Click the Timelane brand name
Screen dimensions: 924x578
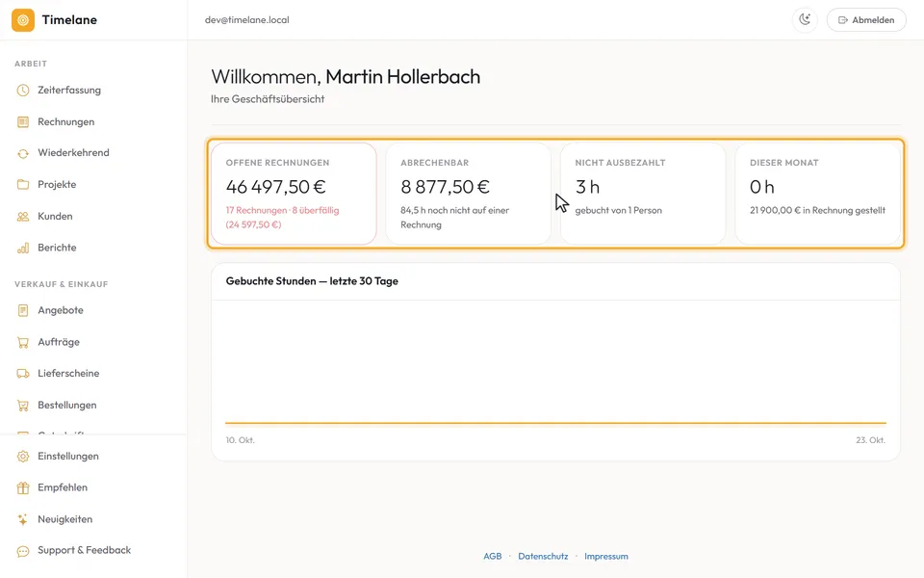pyautogui.click(x=69, y=20)
